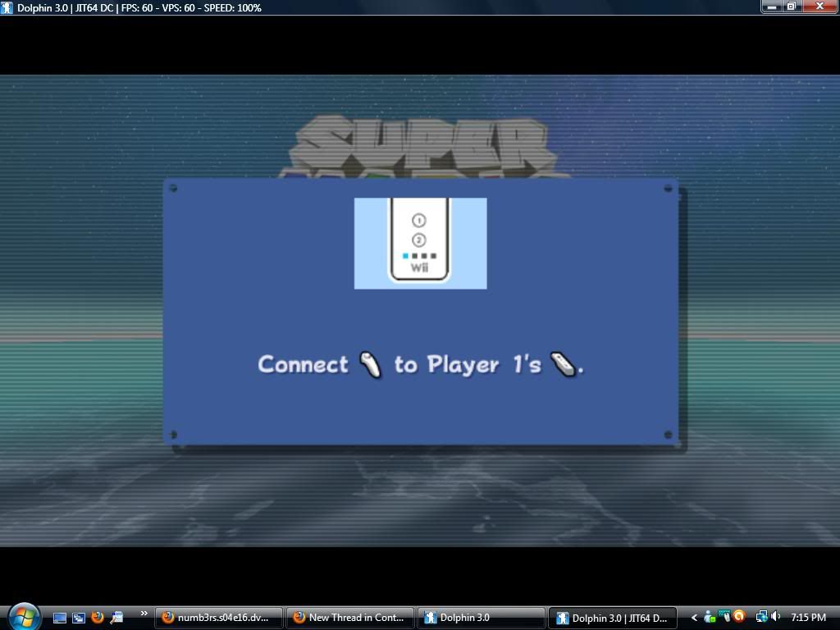Click the "to Player 1's" text
The width and height of the screenshot is (840, 630).
[x=468, y=365]
